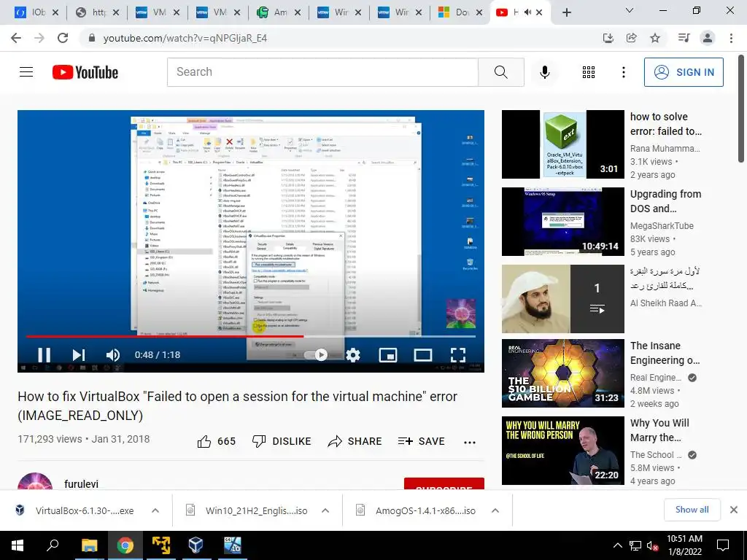Close the downloads bar
The height and width of the screenshot is (560, 747).
pyautogui.click(x=734, y=510)
